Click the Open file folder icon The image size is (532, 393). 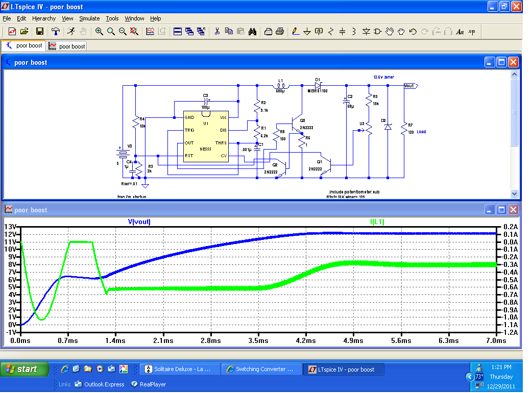coord(24,32)
